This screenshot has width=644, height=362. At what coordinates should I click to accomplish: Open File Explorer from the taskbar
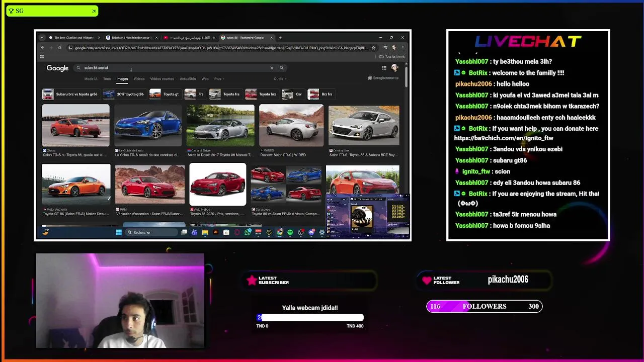pos(205,232)
